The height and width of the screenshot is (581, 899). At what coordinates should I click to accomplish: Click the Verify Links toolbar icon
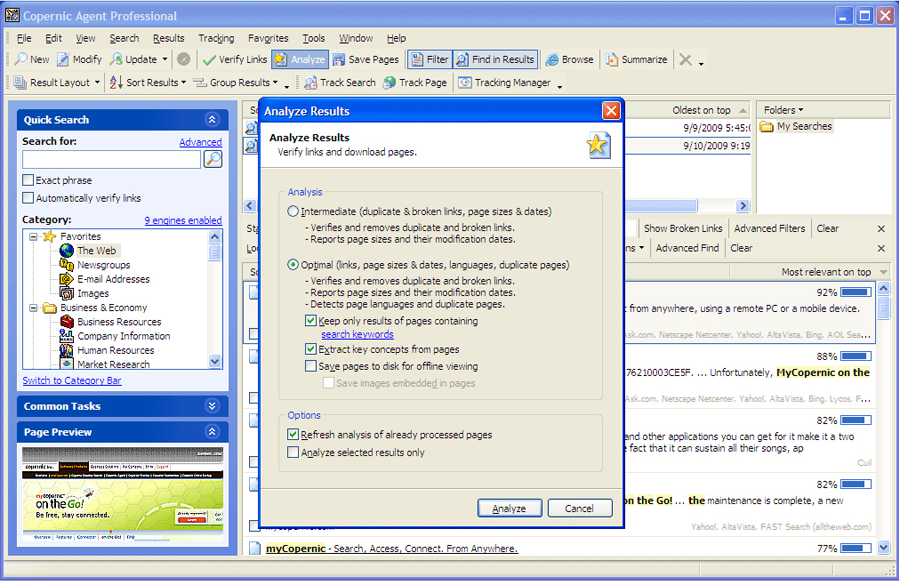point(210,60)
